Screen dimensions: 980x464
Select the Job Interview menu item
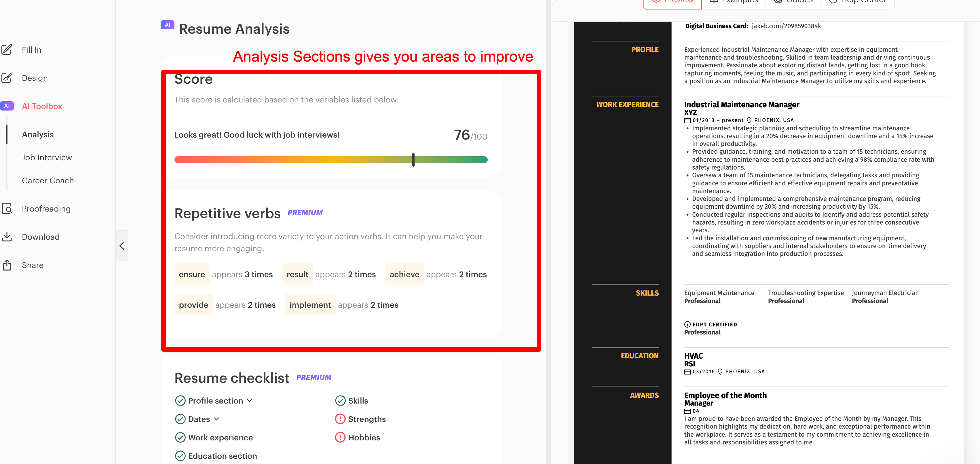tap(47, 157)
